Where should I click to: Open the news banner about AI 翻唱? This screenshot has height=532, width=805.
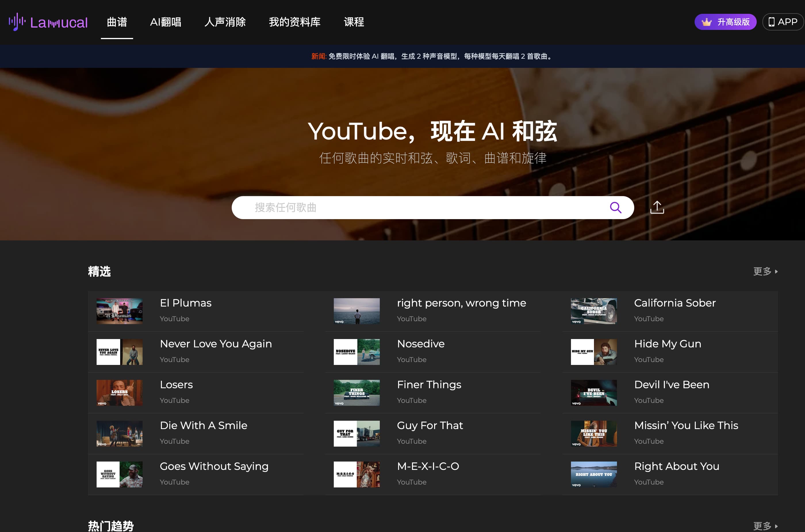432,56
